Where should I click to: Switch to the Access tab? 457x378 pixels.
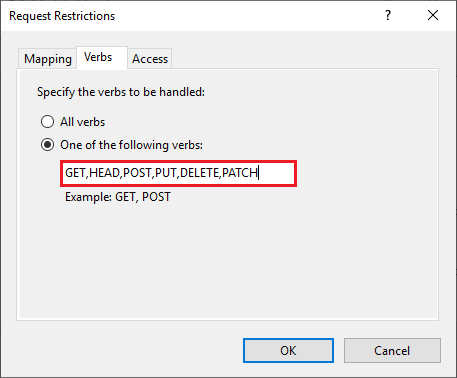150,59
